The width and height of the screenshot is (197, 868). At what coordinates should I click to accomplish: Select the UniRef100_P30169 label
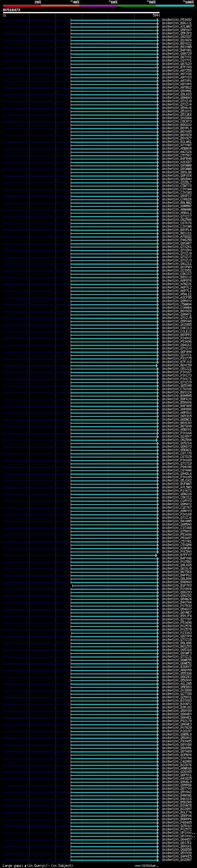coord(177,460)
